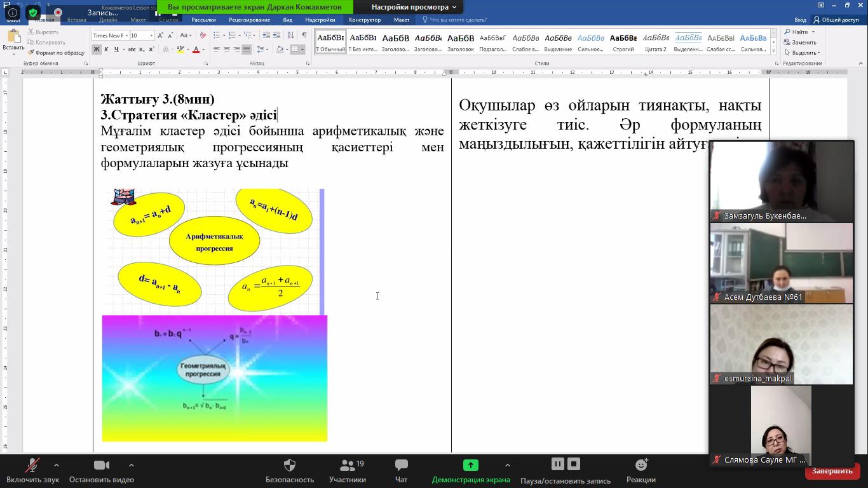This screenshot has height=488, width=868.
Task: Open Zoom Participants (Участники) panel
Action: click(x=348, y=471)
